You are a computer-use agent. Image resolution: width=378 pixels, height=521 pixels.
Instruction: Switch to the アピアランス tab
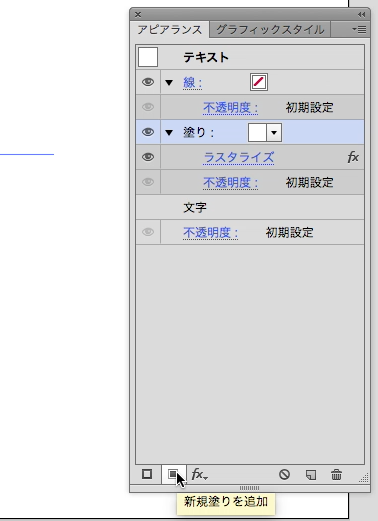(x=170, y=30)
